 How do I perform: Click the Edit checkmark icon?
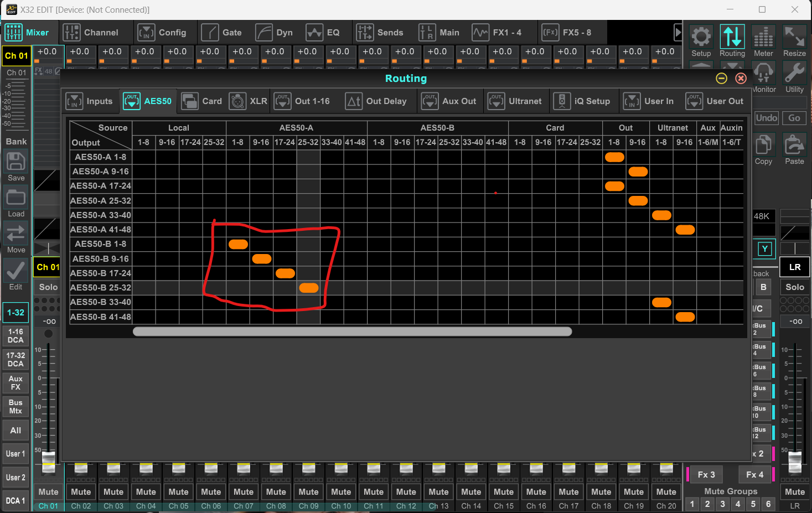pyautogui.click(x=15, y=270)
